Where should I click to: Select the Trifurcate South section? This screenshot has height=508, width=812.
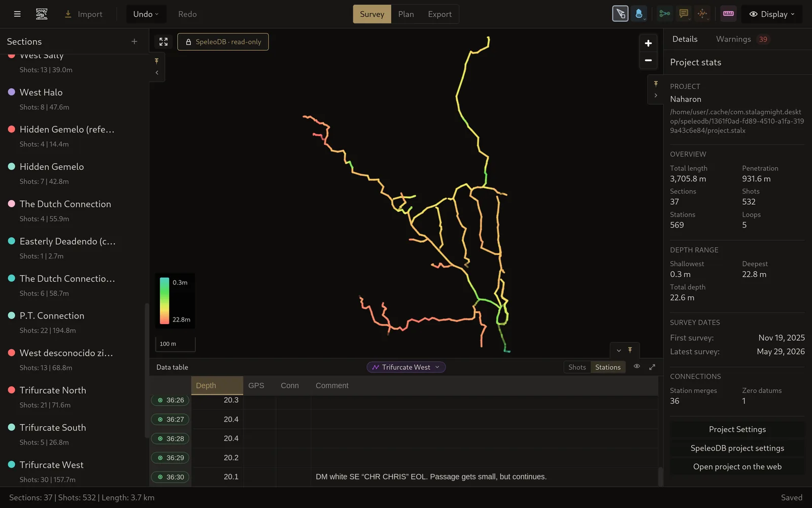(73, 434)
